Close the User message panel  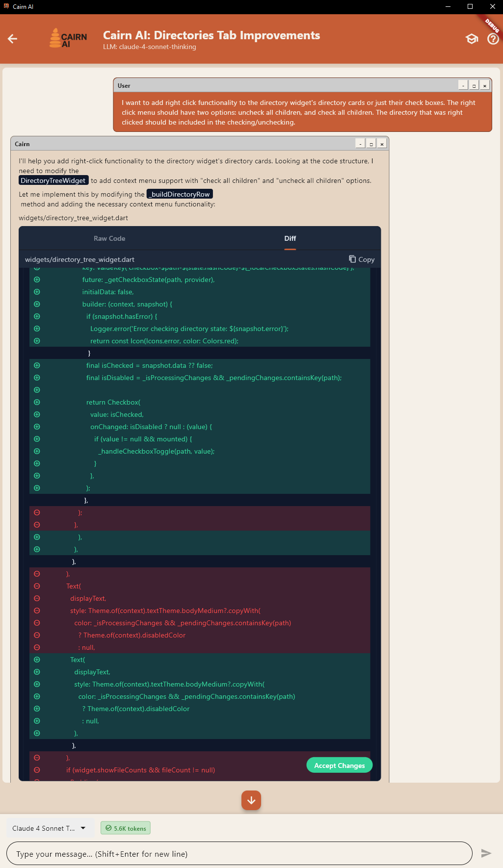(484, 85)
